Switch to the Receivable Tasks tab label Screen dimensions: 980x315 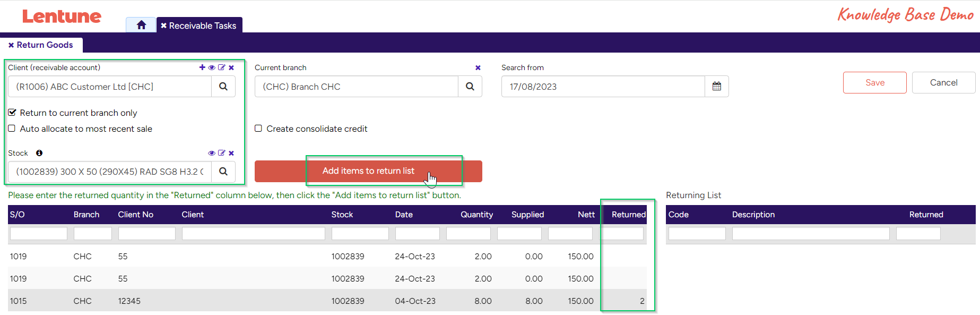click(203, 25)
